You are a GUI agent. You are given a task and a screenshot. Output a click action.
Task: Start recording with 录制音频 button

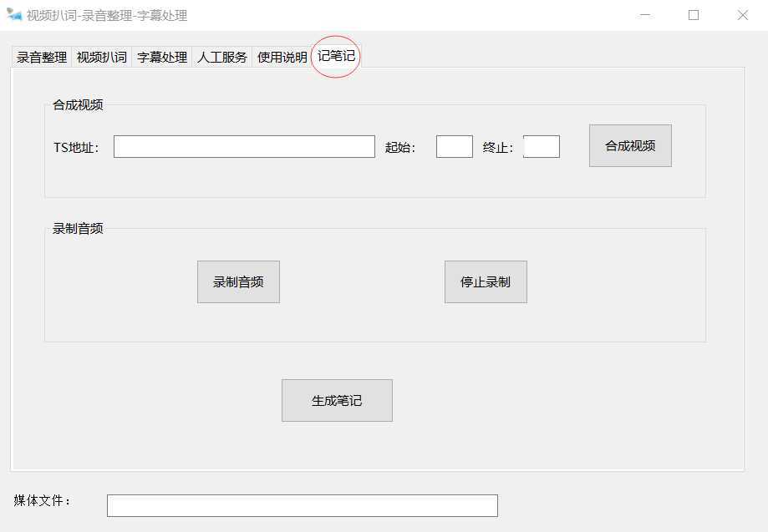(x=238, y=282)
